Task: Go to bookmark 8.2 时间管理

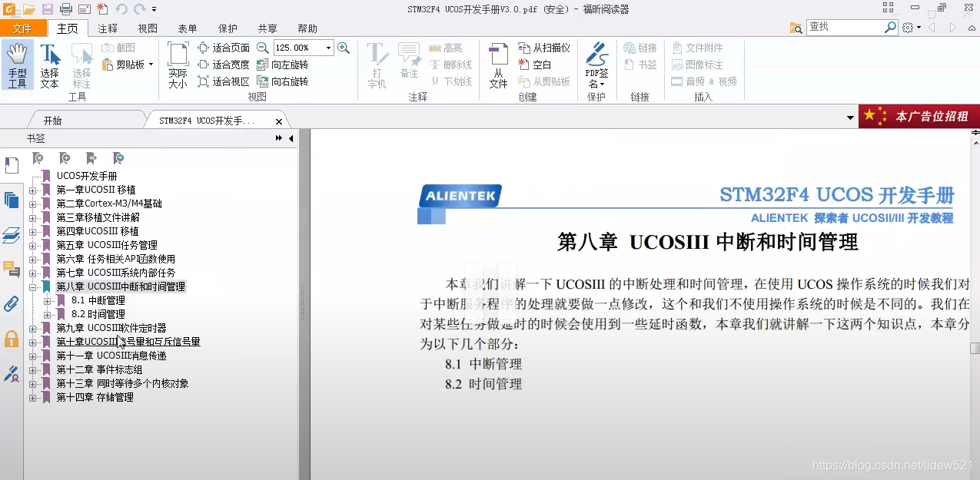Action: 98,314
